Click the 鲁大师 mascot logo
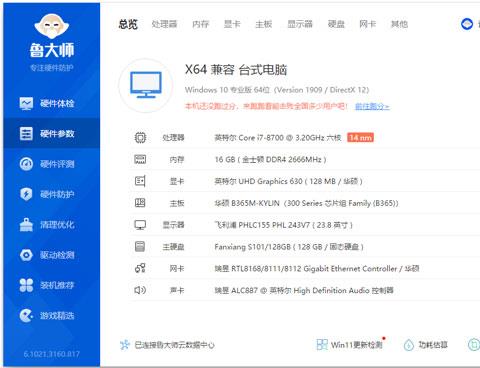Viewport: 480px width, 368px height. click(x=51, y=26)
